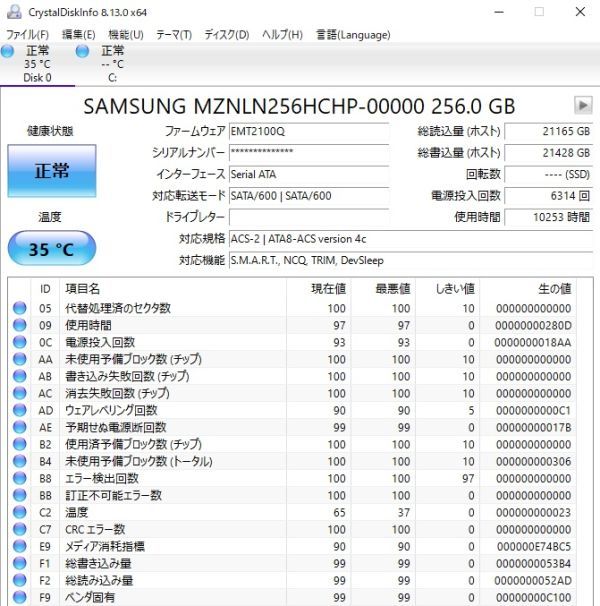Click status icon of row C7
This screenshot has height=606, width=600.
[x=19, y=529]
